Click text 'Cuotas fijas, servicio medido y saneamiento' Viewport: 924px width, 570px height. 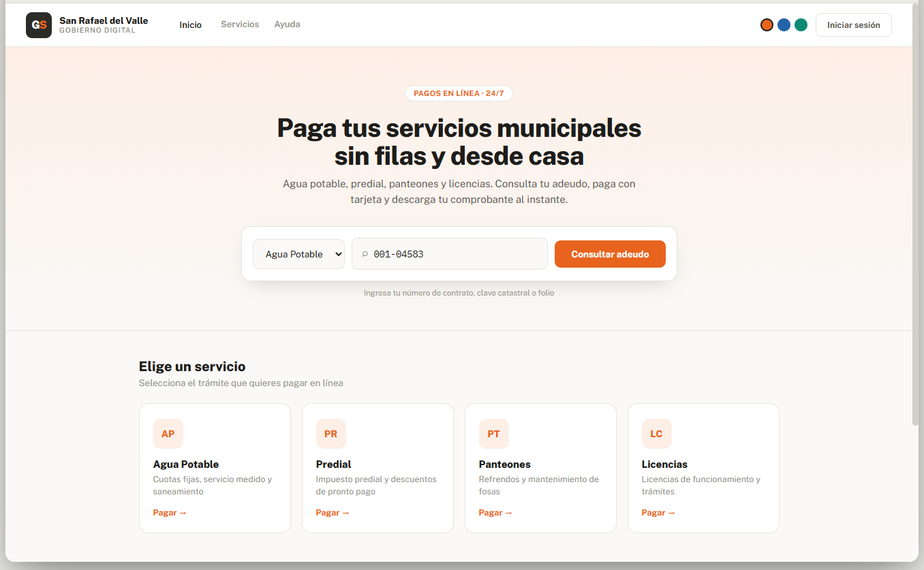pos(213,486)
